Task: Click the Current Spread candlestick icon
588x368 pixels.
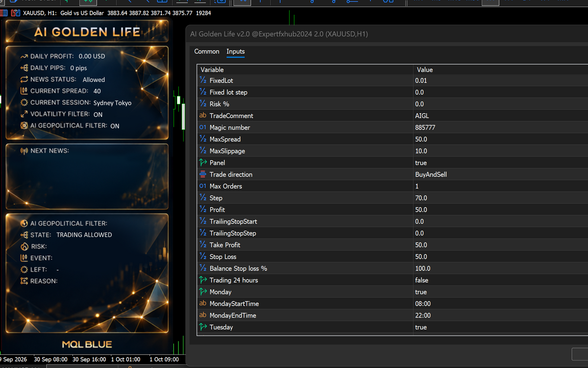Action: point(24,91)
